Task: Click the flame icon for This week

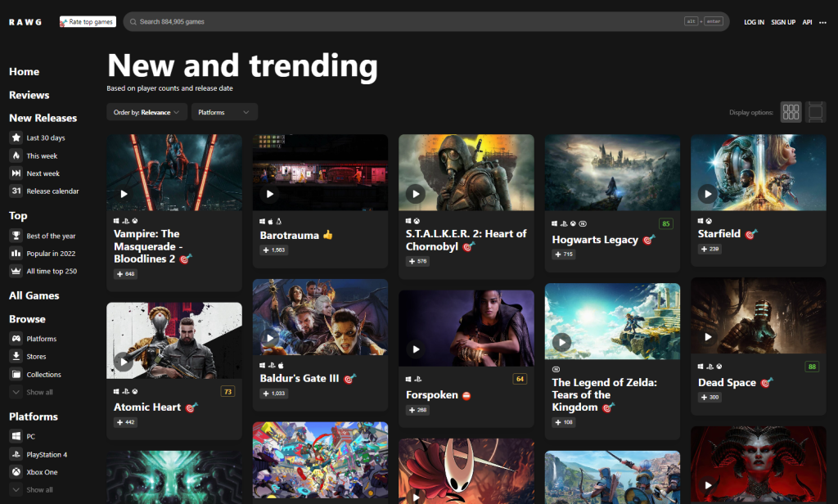Action: click(x=16, y=155)
